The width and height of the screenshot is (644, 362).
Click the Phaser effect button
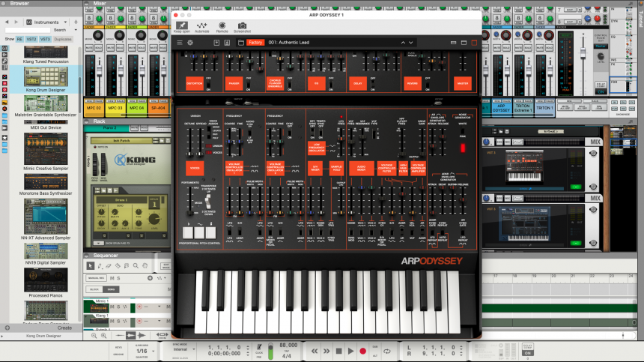pyautogui.click(x=234, y=83)
